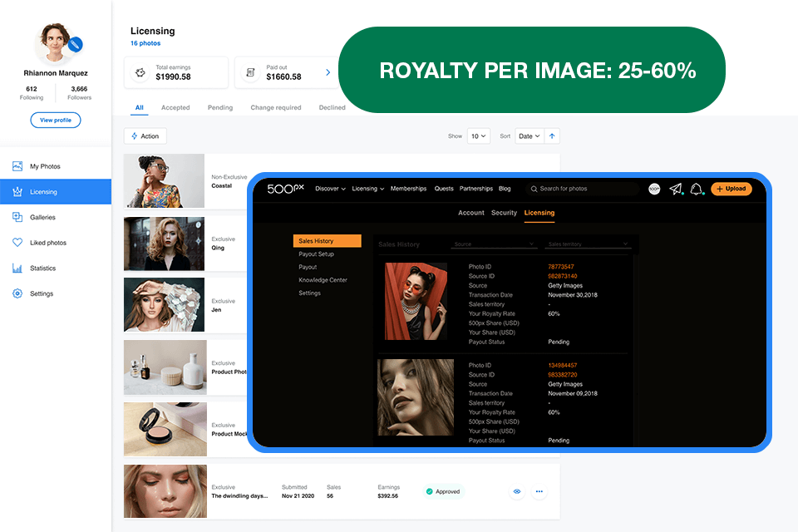Switch to the Security tab

[x=504, y=213]
